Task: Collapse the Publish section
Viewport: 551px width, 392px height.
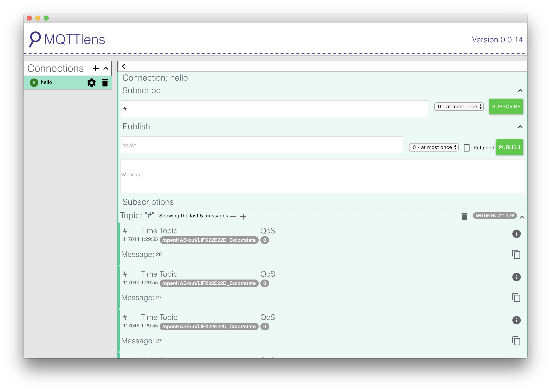Action: coord(520,127)
